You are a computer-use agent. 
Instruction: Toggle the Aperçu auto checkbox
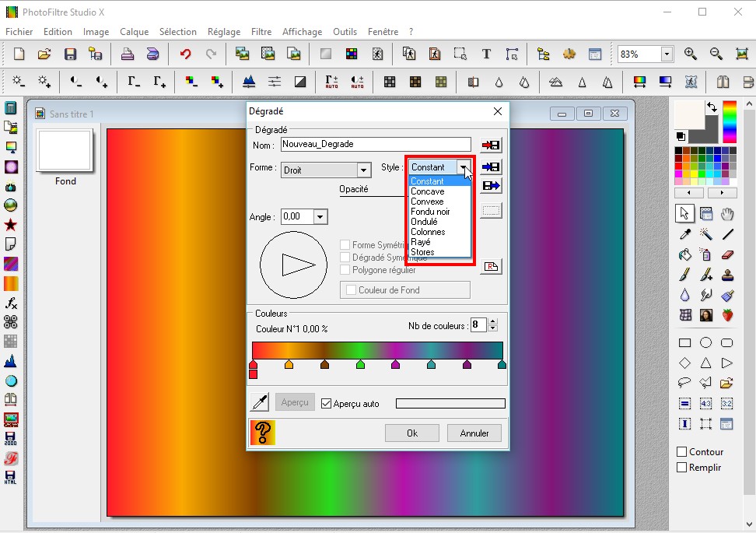point(327,403)
